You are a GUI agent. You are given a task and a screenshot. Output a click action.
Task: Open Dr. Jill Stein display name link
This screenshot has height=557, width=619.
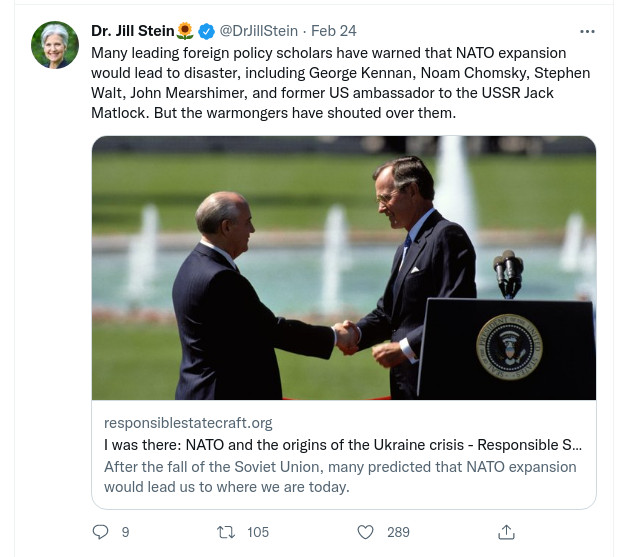pyautogui.click(x=132, y=31)
